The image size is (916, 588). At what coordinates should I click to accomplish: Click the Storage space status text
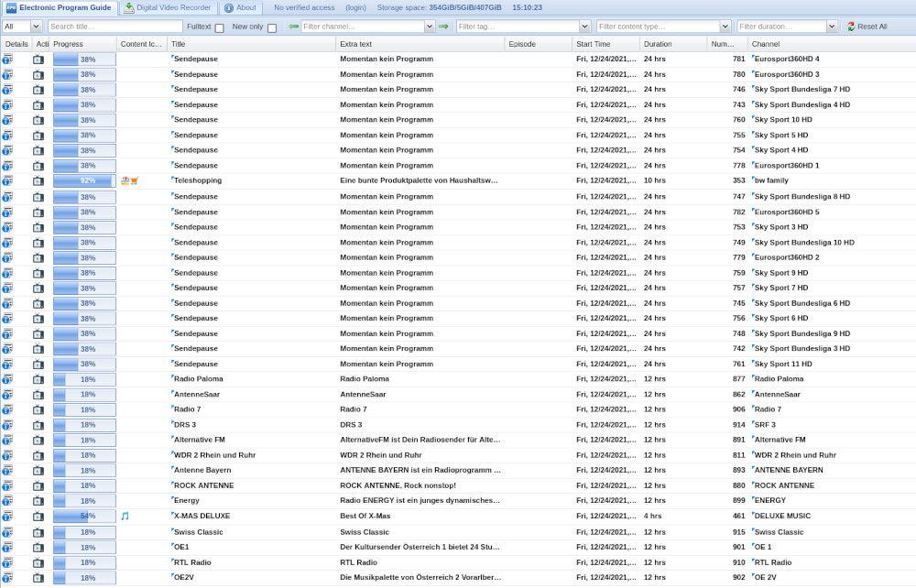[x=440, y=8]
